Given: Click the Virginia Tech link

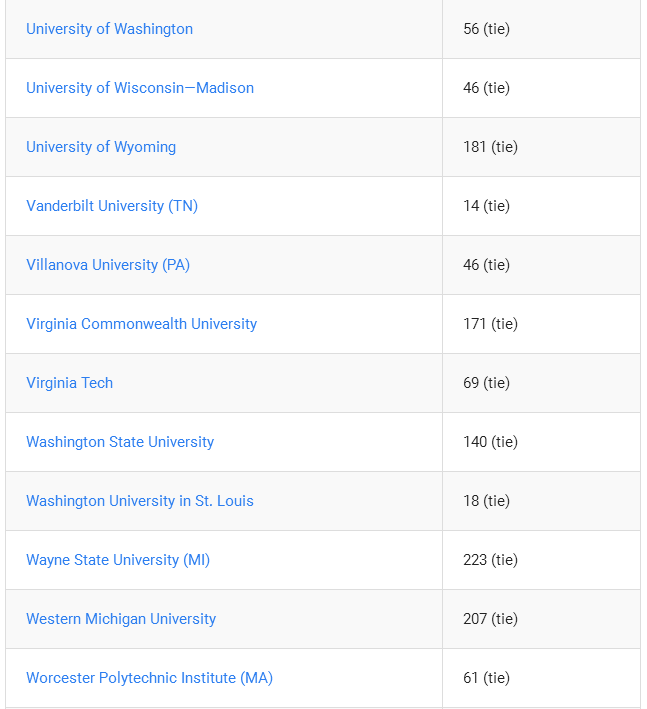Looking at the screenshot, I should point(70,383).
